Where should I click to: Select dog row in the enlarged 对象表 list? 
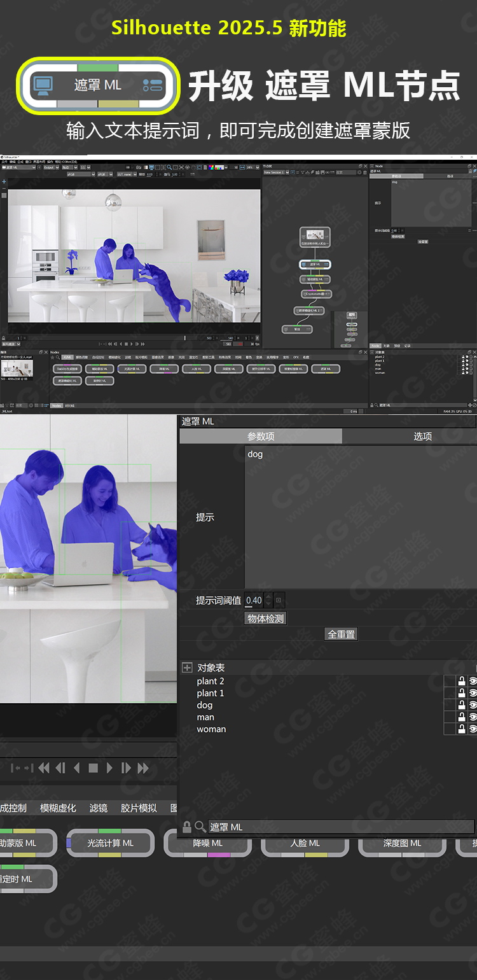205,705
